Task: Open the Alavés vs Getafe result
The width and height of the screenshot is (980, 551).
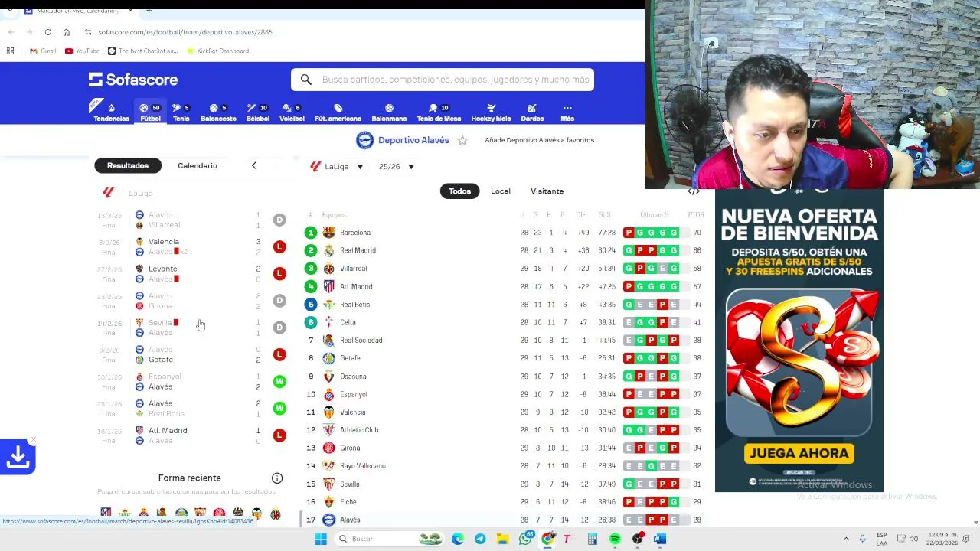Action: pyautogui.click(x=191, y=354)
